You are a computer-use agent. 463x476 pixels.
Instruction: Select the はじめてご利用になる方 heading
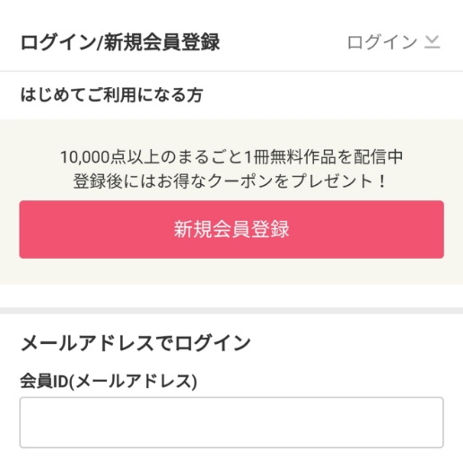point(111,94)
